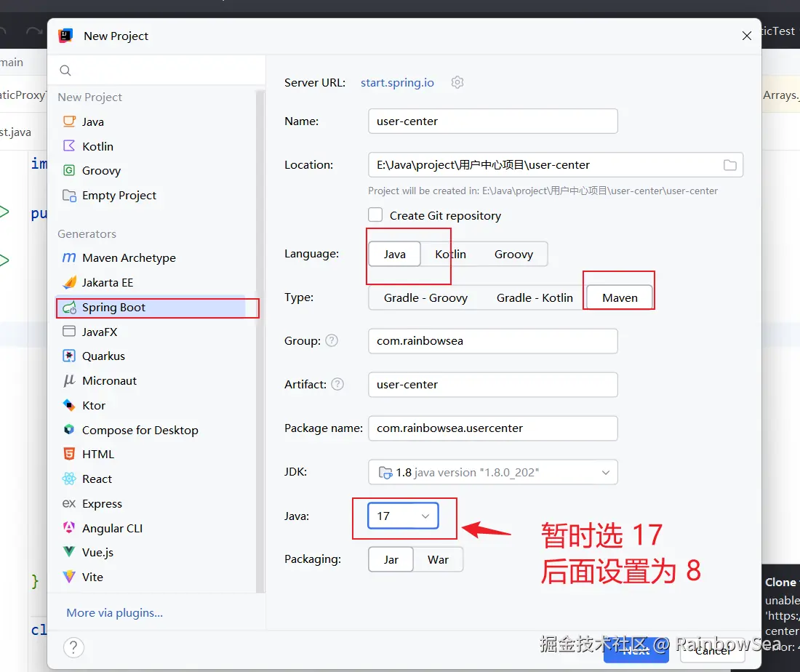Set packaging to Jar
Viewport: 800px width, 672px height.
(x=391, y=560)
